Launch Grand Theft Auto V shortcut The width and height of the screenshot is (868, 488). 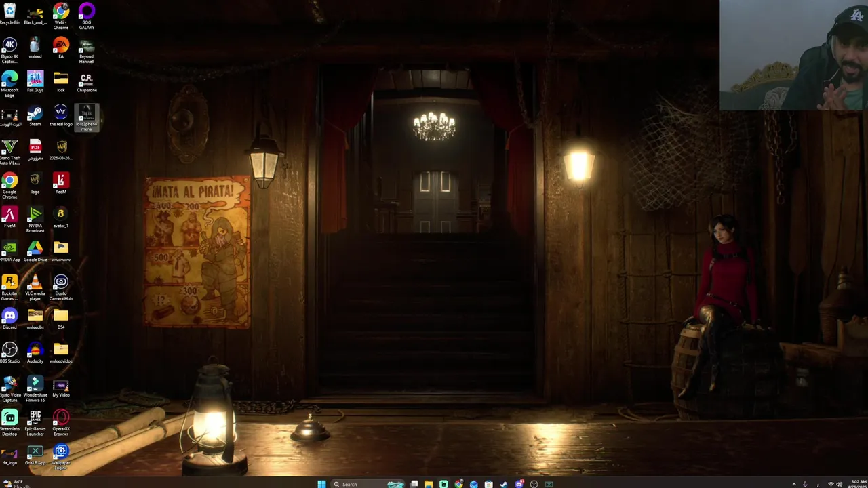[x=9, y=152]
